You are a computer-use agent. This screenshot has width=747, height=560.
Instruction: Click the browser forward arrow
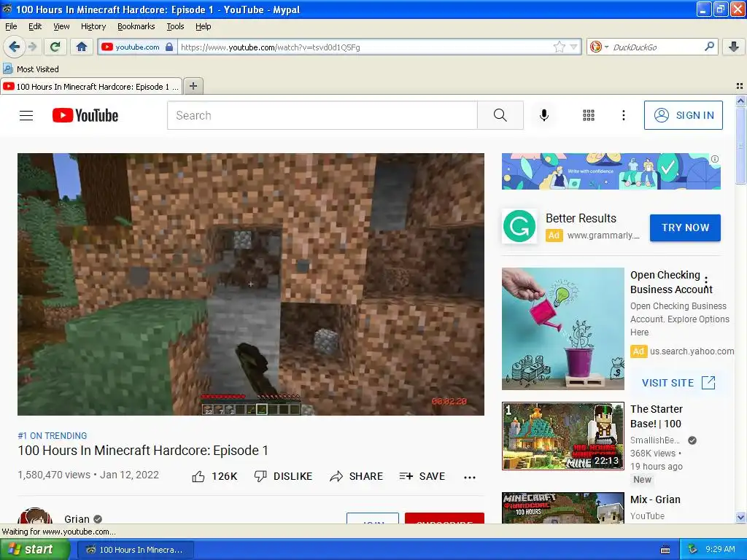pyautogui.click(x=32, y=47)
